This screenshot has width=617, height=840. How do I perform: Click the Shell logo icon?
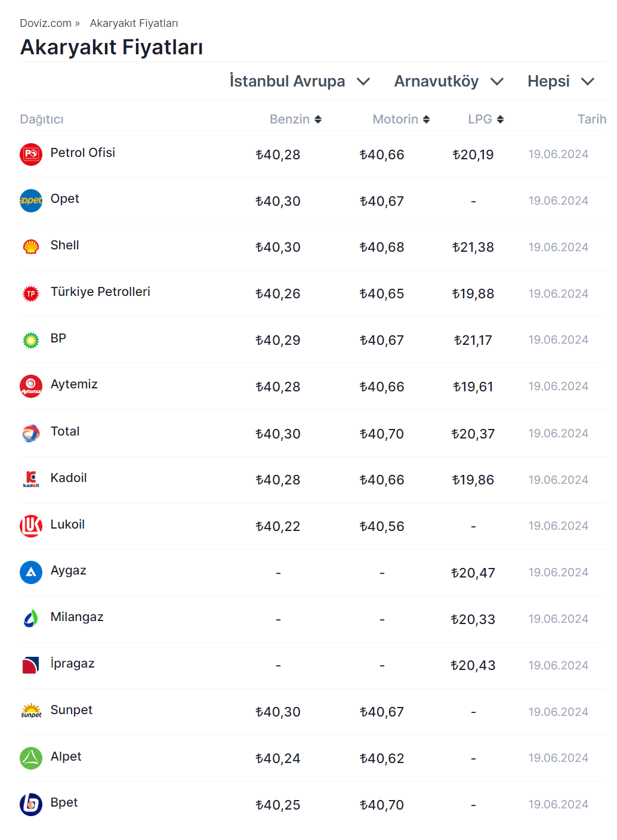(31, 246)
